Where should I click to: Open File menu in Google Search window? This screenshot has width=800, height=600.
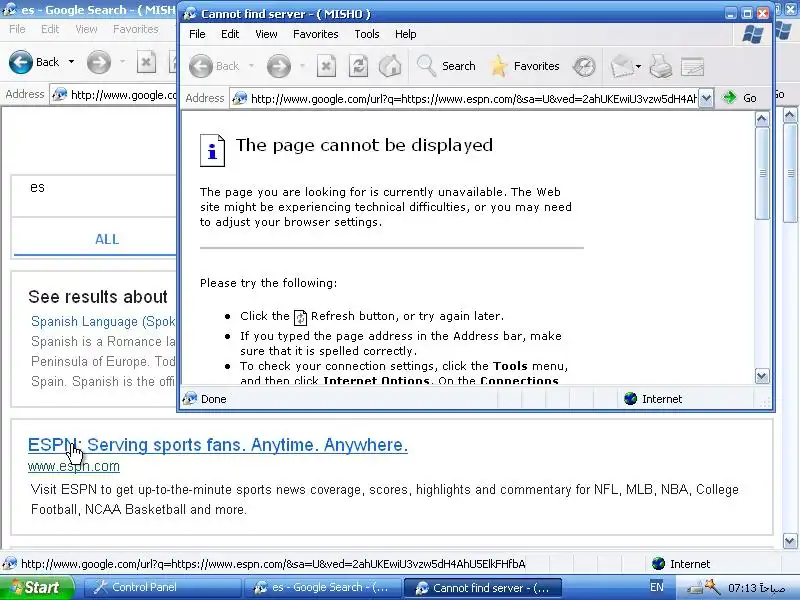click(x=17, y=29)
